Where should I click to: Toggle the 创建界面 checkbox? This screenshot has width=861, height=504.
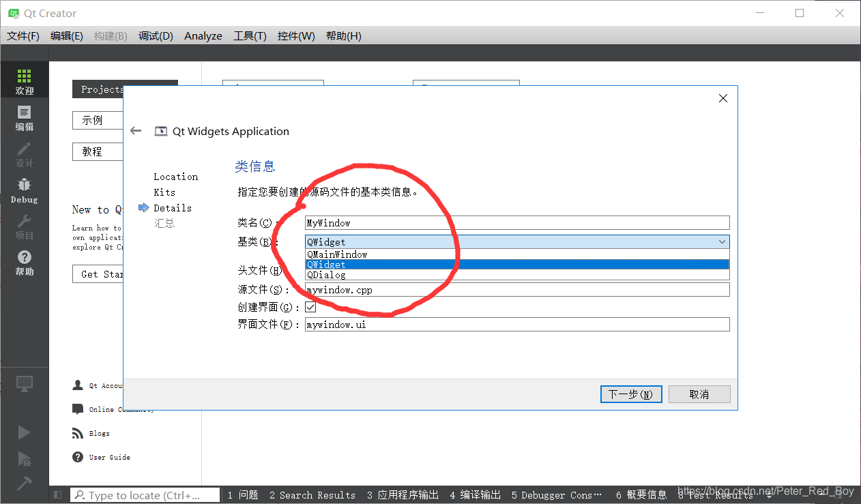310,307
